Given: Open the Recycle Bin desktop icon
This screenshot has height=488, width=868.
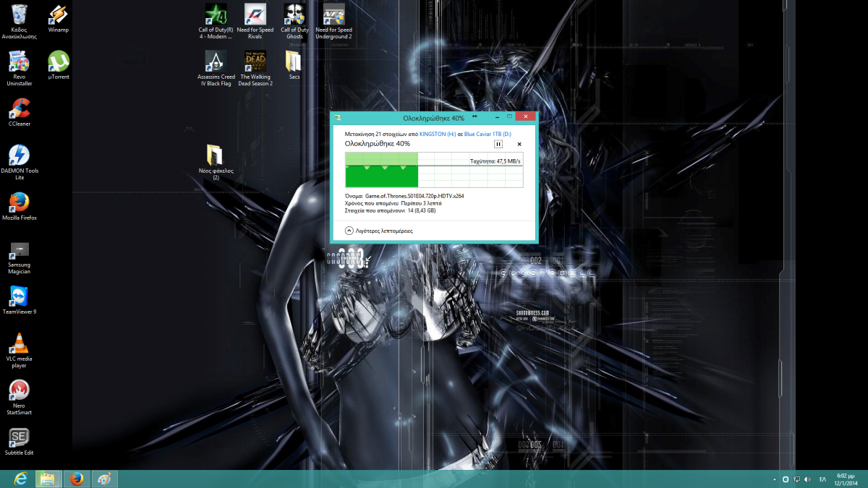Looking at the screenshot, I should pos(20,21).
